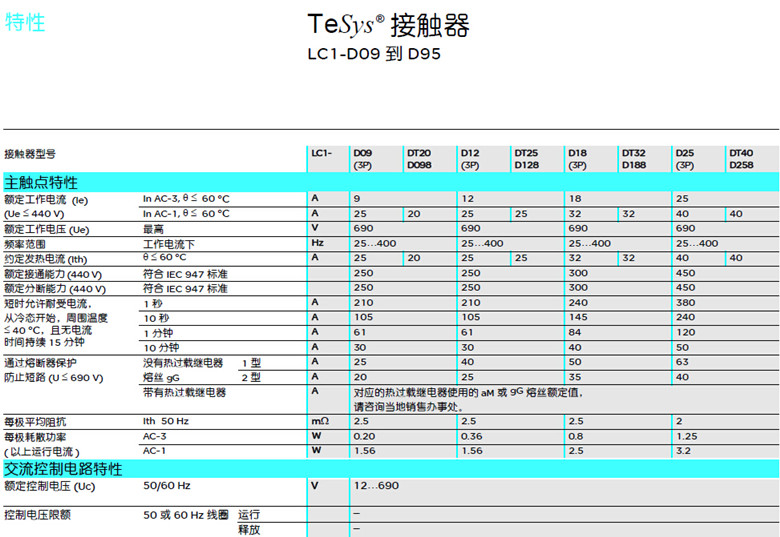780x537 pixels.
Task: Click the 交流控制电路特性 section header
Action: pyautogui.click(x=63, y=469)
